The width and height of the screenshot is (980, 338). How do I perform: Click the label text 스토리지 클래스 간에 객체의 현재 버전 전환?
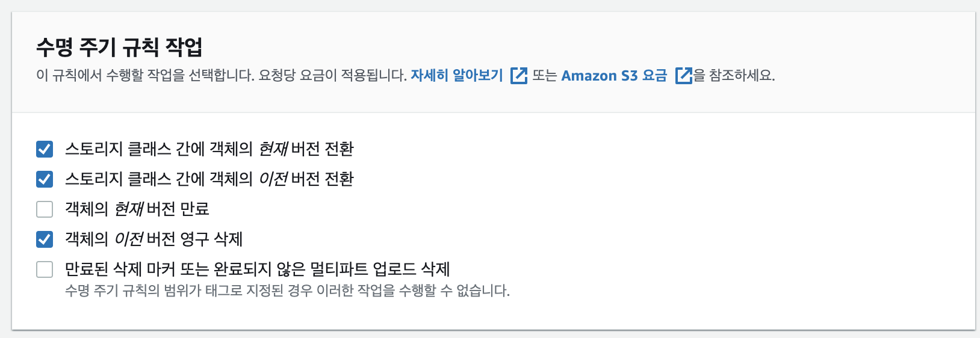point(209,149)
